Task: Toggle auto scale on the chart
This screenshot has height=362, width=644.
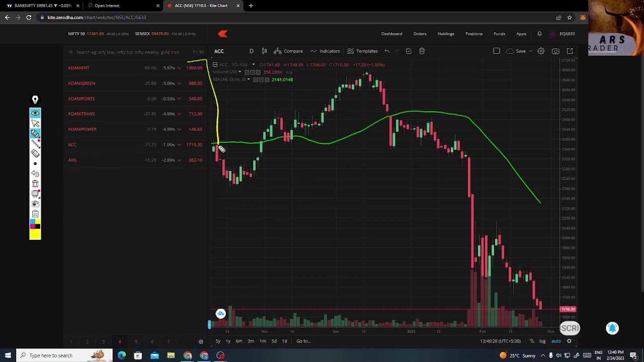Action: pos(556,341)
